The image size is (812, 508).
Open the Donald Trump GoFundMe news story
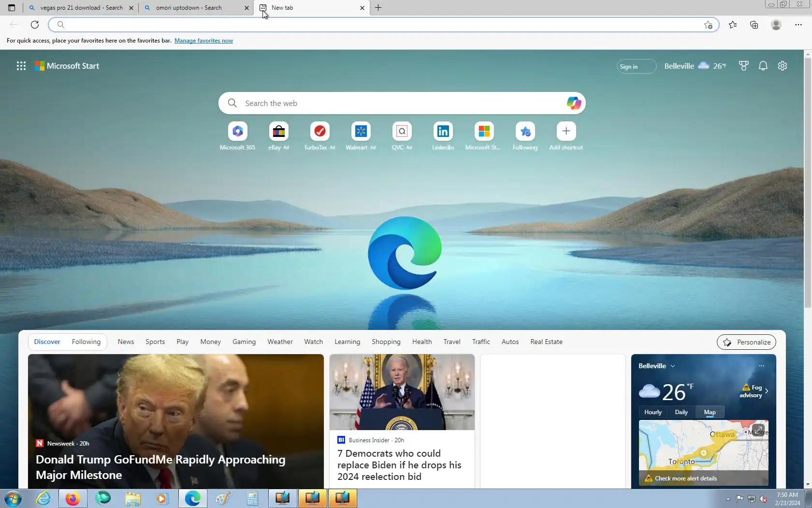(176, 421)
